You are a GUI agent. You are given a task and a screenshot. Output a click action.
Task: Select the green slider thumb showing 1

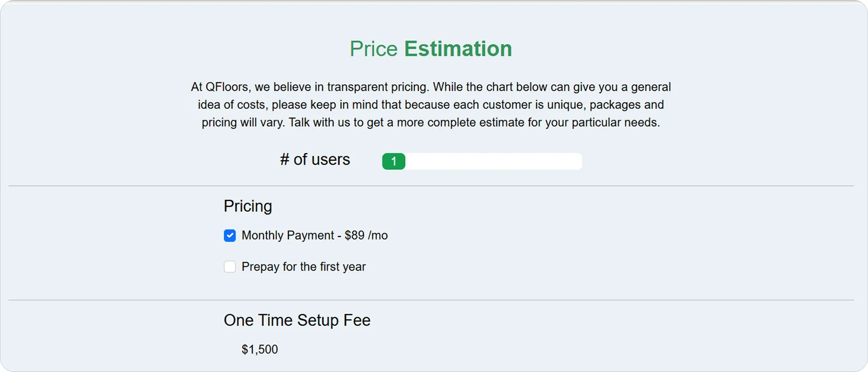click(394, 161)
